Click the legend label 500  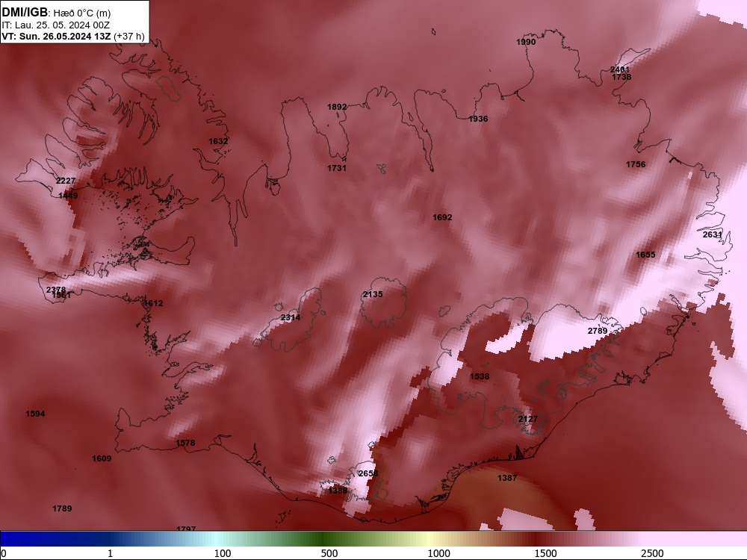(x=329, y=553)
